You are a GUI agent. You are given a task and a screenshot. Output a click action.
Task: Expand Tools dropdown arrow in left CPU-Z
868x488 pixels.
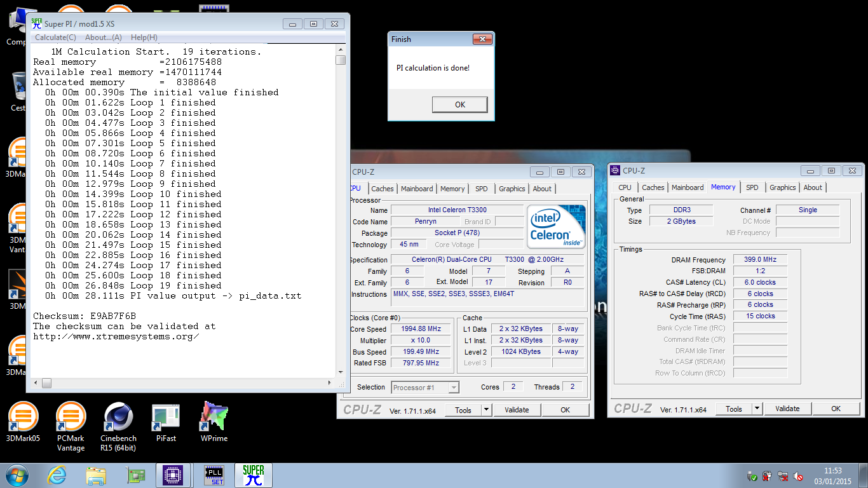[x=487, y=410]
